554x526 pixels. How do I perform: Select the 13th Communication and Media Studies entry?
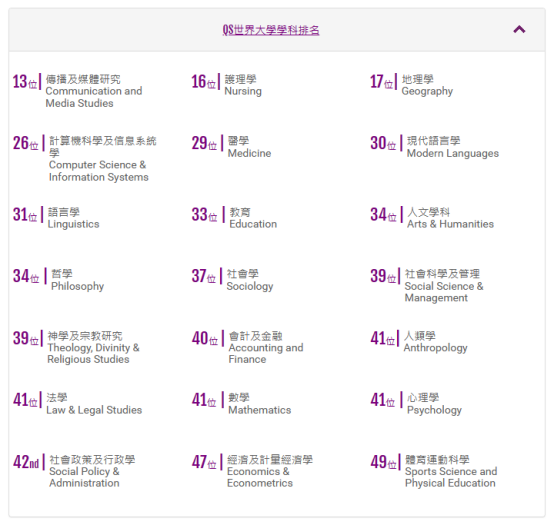(78, 91)
